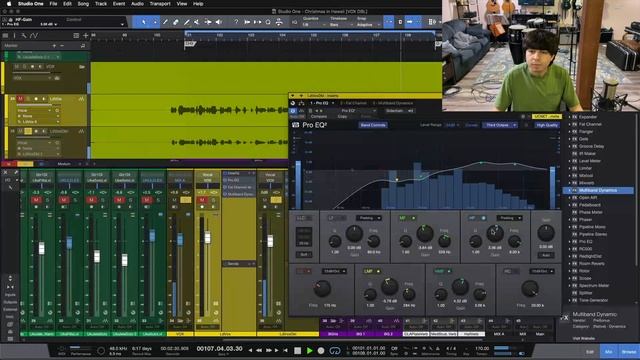This screenshot has height=360, width=640.
Task: Select Tone Generator in effects list
Action: tap(593, 300)
